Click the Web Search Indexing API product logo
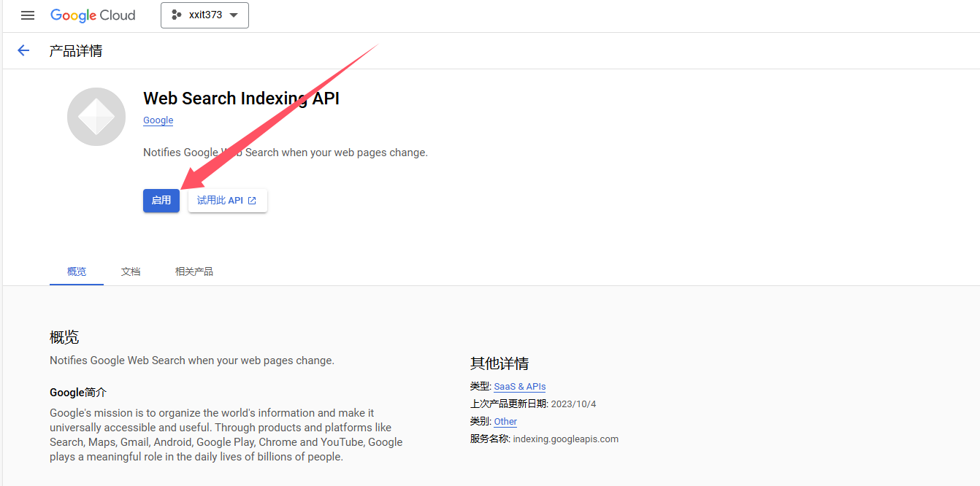This screenshot has height=486, width=980. tap(96, 117)
